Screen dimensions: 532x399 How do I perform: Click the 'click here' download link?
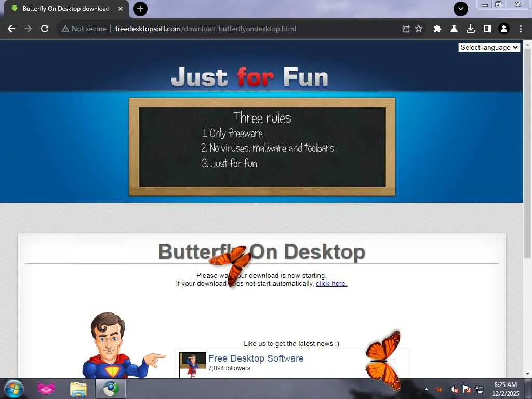click(331, 283)
